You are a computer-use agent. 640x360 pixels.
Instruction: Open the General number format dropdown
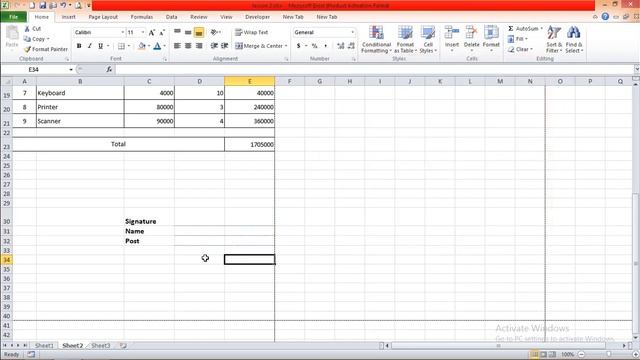[x=353, y=32]
